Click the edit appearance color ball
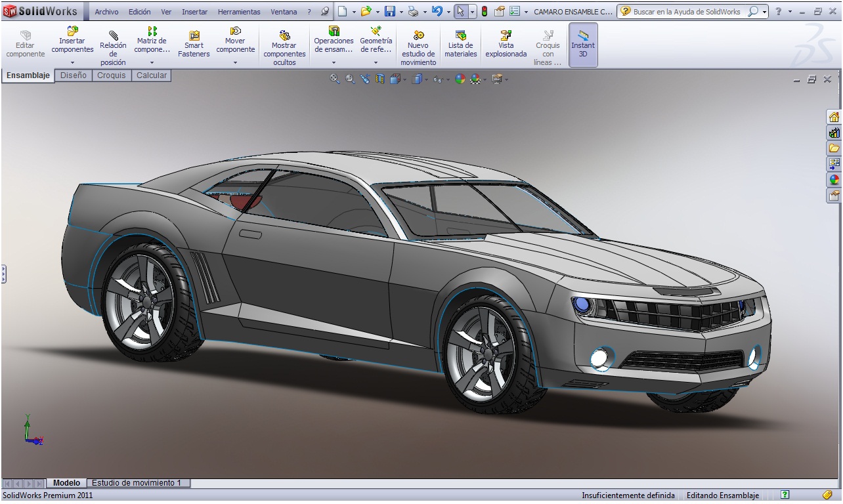This screenshot has width=843, height=504. coord(460,79)
